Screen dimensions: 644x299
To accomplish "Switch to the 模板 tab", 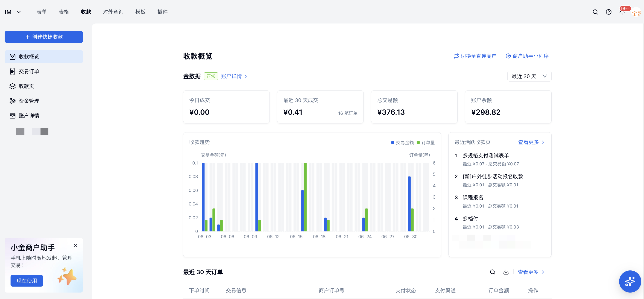I will pyautogui.click(x=140, y=12).
